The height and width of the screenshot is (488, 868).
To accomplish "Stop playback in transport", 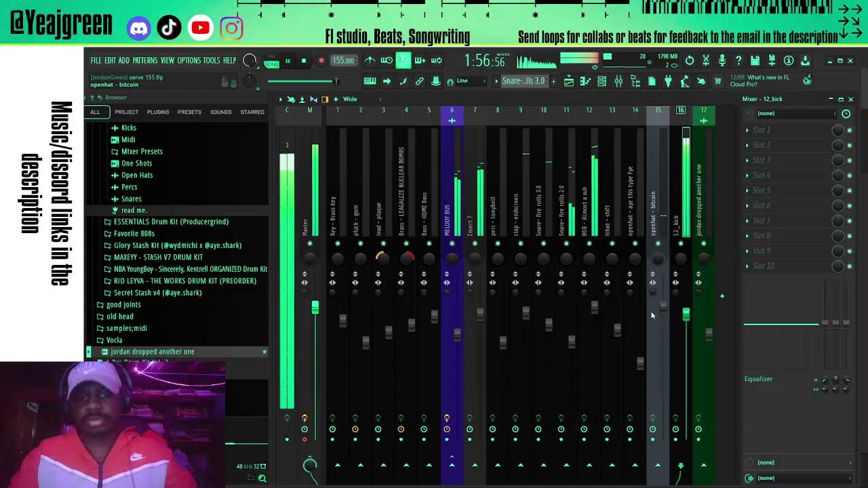I will click(x=304, y=61).
